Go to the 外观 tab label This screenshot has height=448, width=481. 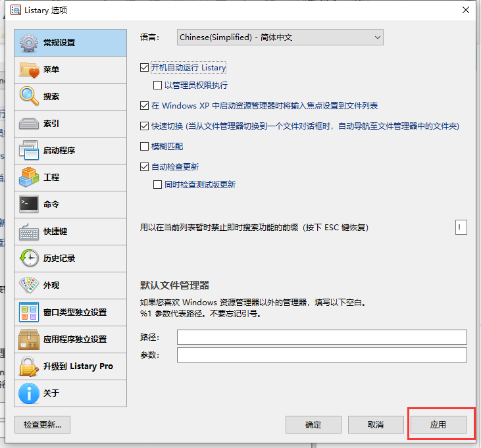51,285
